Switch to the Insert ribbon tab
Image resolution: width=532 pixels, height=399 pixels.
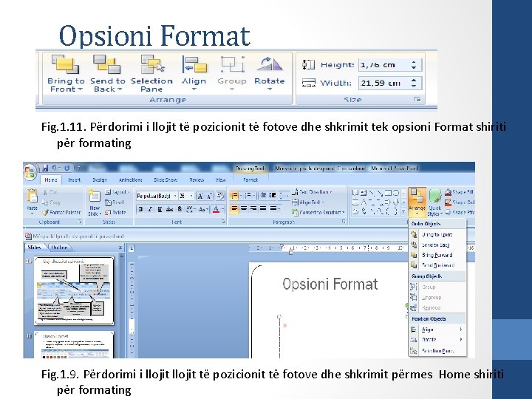tap(74, 180)
